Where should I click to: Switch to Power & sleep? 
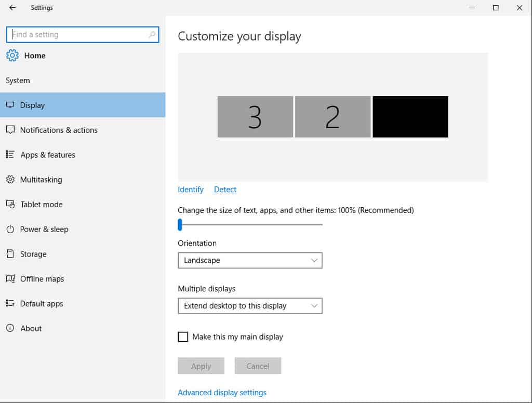click(83, 229)
